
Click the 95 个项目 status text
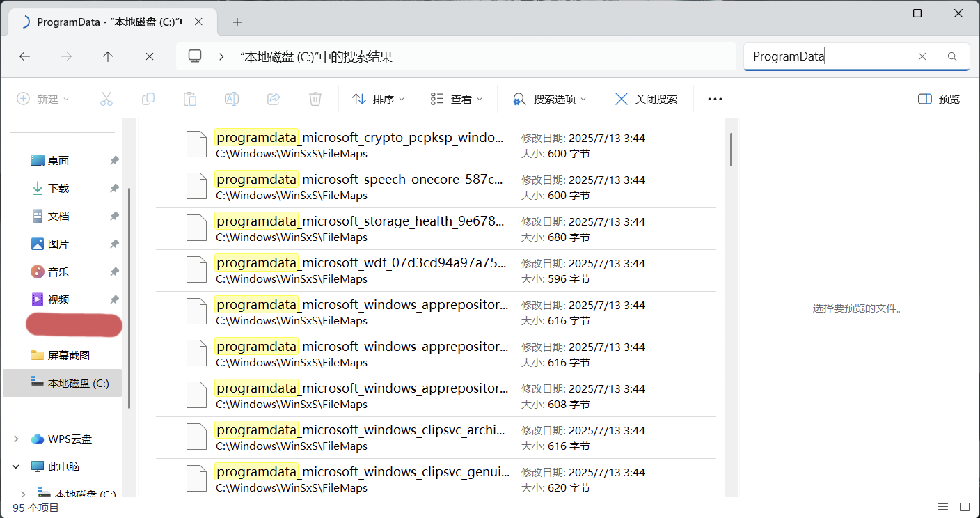tap(36, 508)
